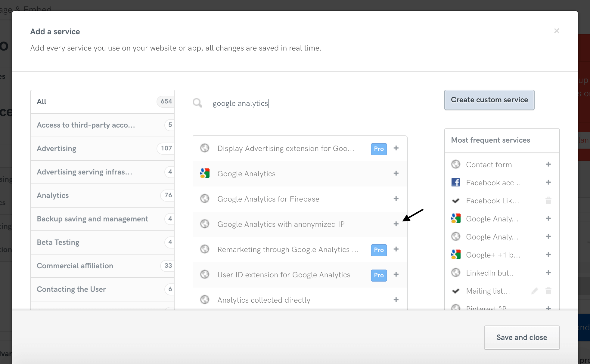Click the Create custom service button
The width and height of the screenshot is (590, 364).
[x=489, y=100]
